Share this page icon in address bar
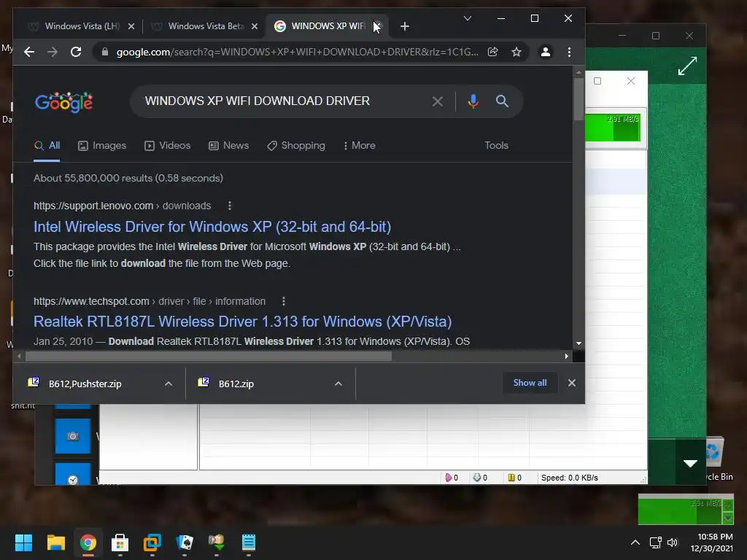 point(493,52)
